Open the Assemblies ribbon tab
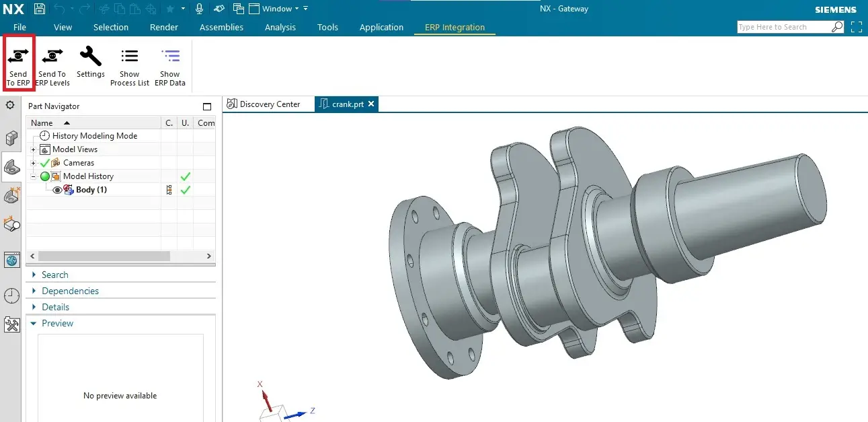 pos(221,28)
